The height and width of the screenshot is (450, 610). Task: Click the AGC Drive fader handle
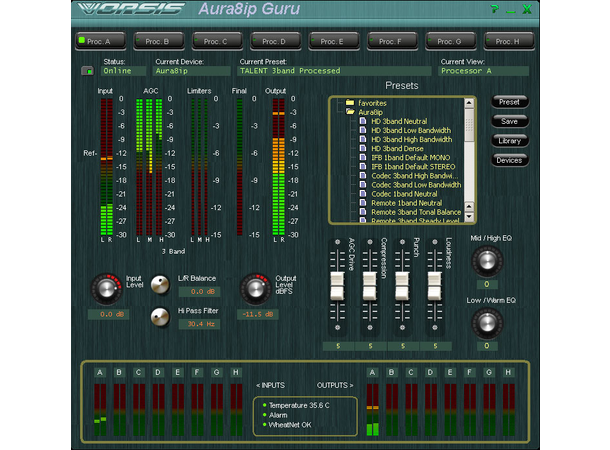(x=337, y=286)
